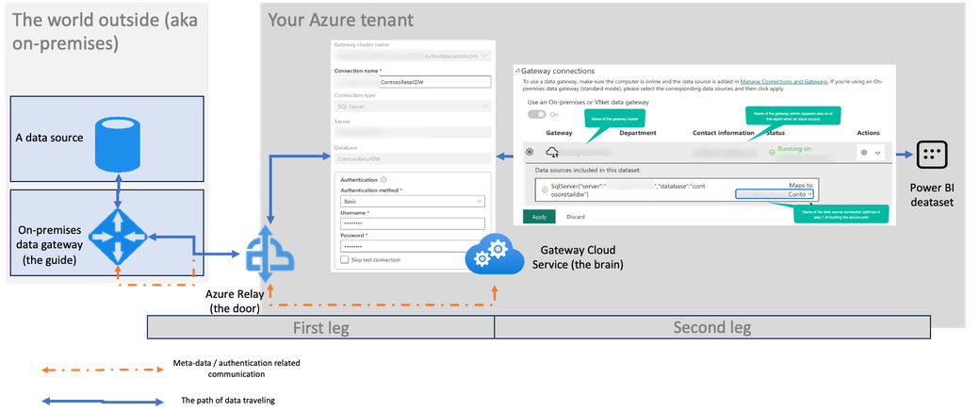The image size is (980, 412).
Task: Click the Server field
Action: (413, 133)
